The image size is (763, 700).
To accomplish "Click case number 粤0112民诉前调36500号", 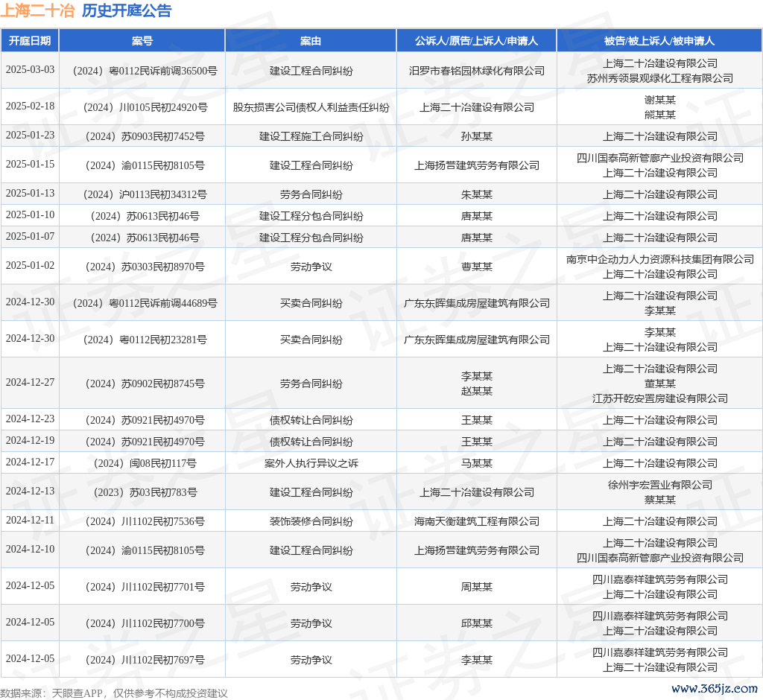I will tap(145, 71).
